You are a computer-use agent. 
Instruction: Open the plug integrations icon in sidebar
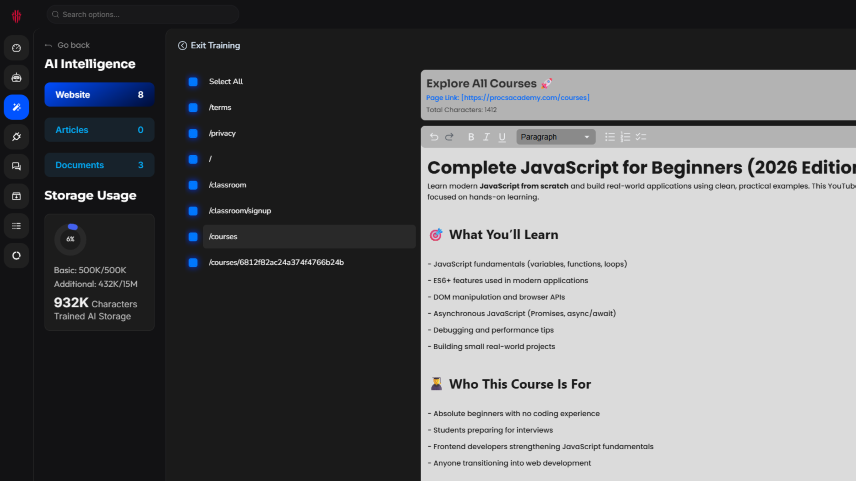[x=16, y=136]
